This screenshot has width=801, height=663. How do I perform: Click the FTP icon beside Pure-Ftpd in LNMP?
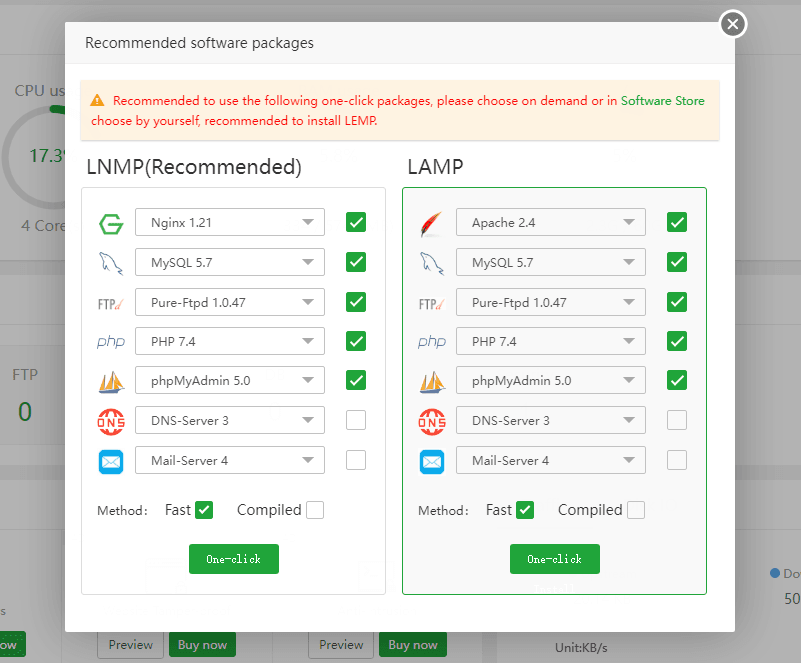[110, 301]
